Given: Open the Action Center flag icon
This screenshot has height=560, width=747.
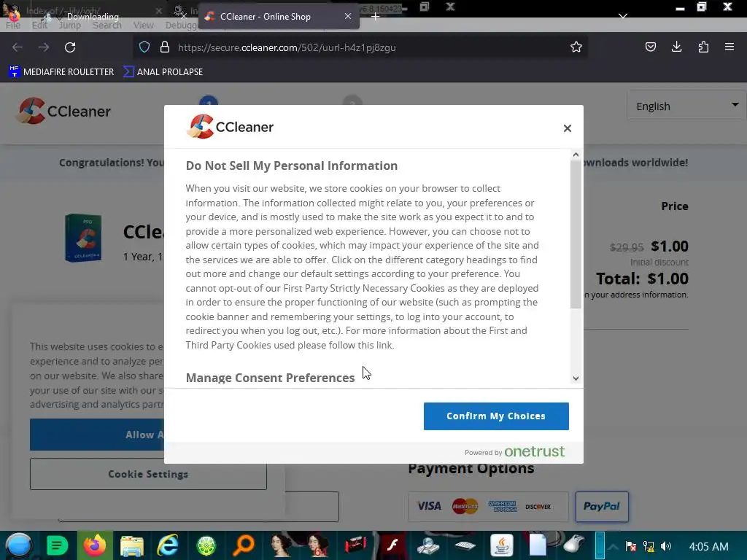Looking at the screenshot, I should pyautogui.click(x=631, y=546).
